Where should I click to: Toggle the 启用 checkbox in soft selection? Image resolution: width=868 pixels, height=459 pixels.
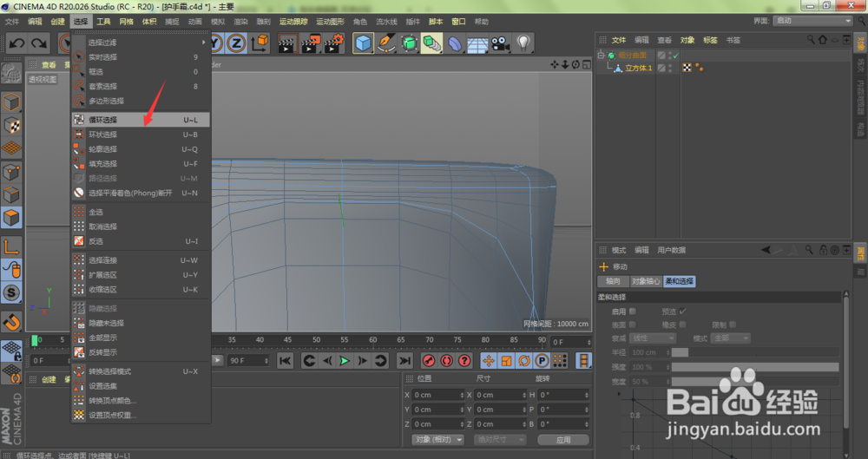pyautogui.click(x=633, y=311)
